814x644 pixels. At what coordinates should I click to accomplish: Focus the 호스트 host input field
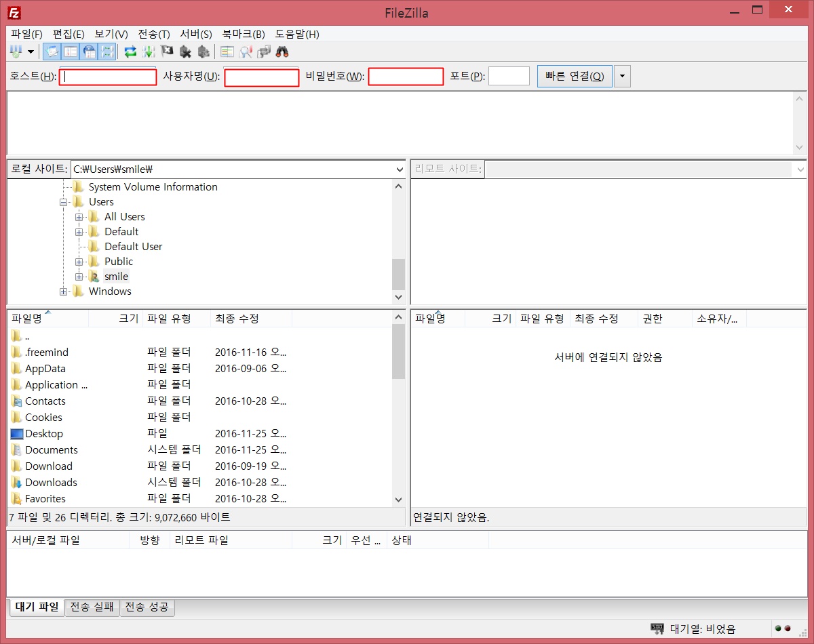pos(108,77)
